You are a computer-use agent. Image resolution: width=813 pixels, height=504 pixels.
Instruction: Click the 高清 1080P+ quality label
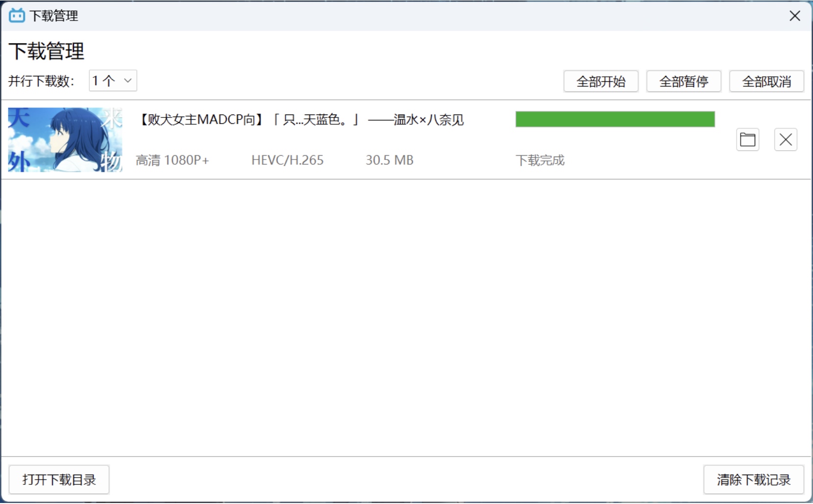click(172, 160)
